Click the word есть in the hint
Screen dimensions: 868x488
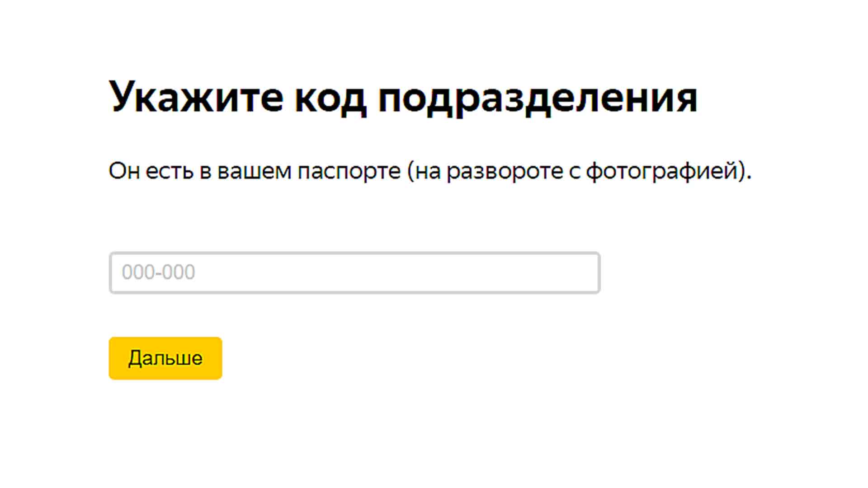click(169, 171)
